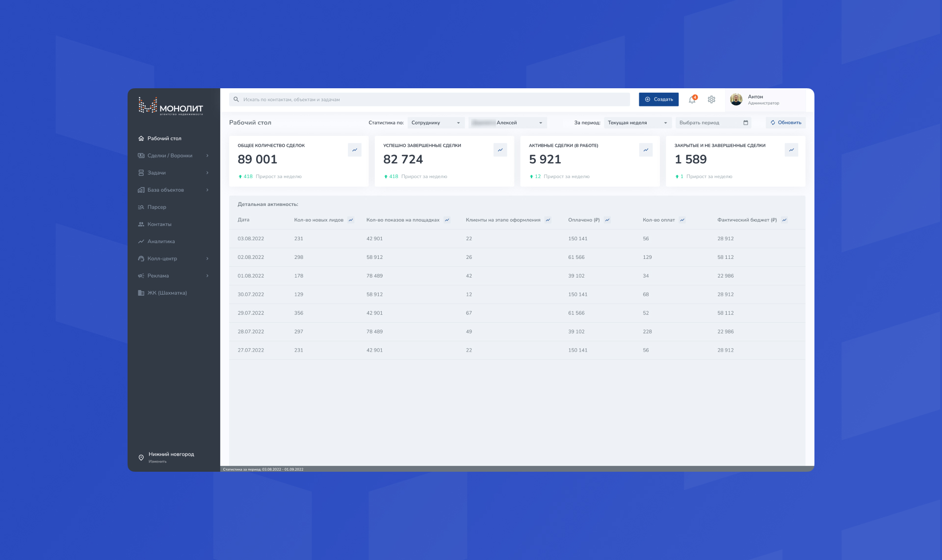
Task: Open chart for active deals card
Action: [646, 150]
